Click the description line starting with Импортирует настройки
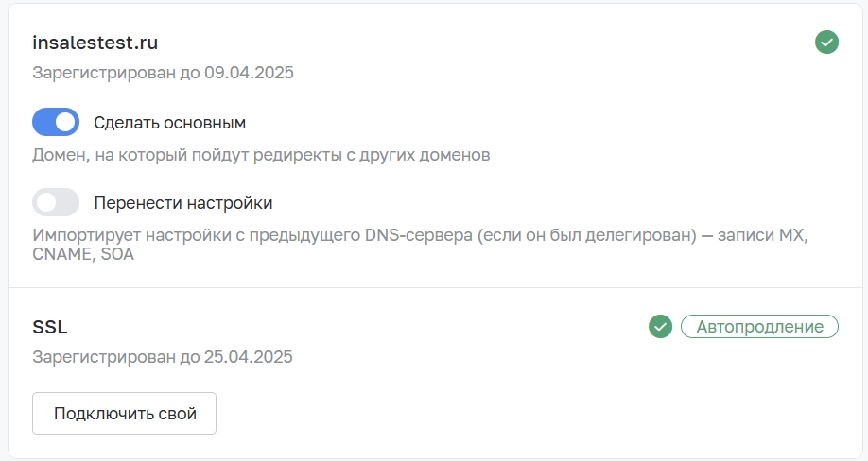The image size is (868, 461). tap(420, 235)
